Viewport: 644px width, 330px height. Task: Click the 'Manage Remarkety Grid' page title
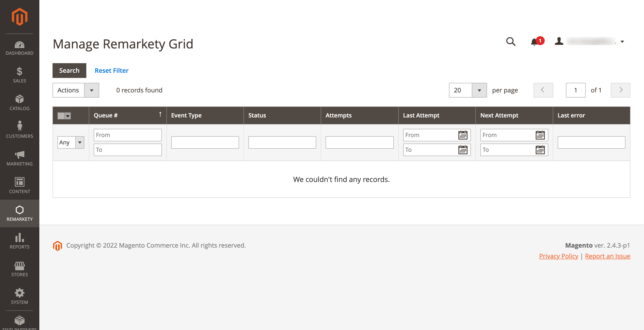click(123, 44)
